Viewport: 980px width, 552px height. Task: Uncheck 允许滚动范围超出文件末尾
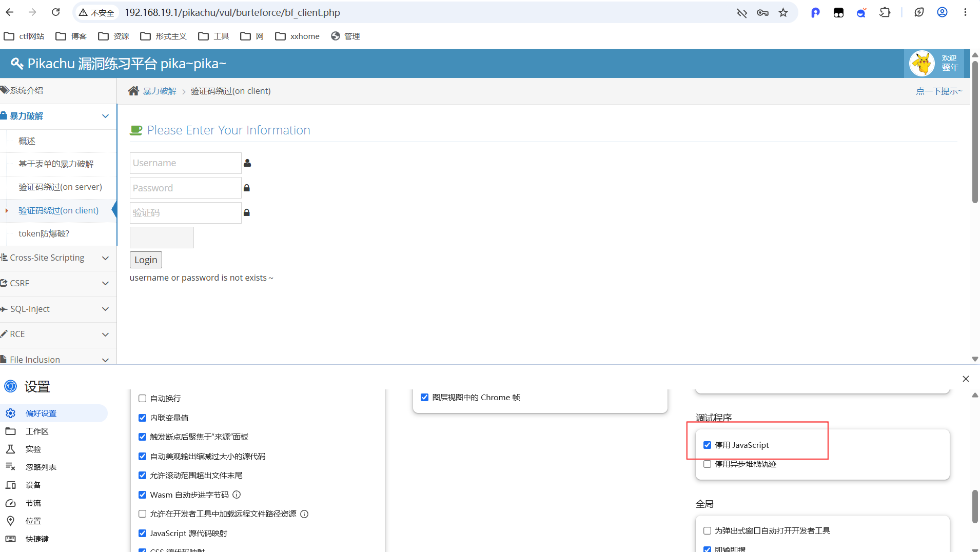pyautogui.click(x=143, y=475)
